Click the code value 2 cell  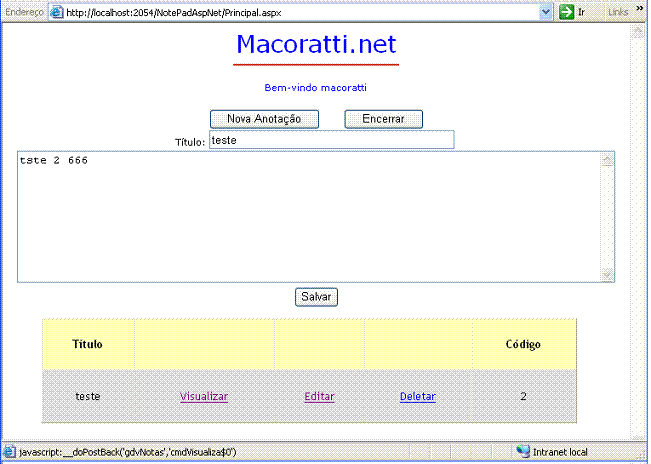click(x=523, y=396)
